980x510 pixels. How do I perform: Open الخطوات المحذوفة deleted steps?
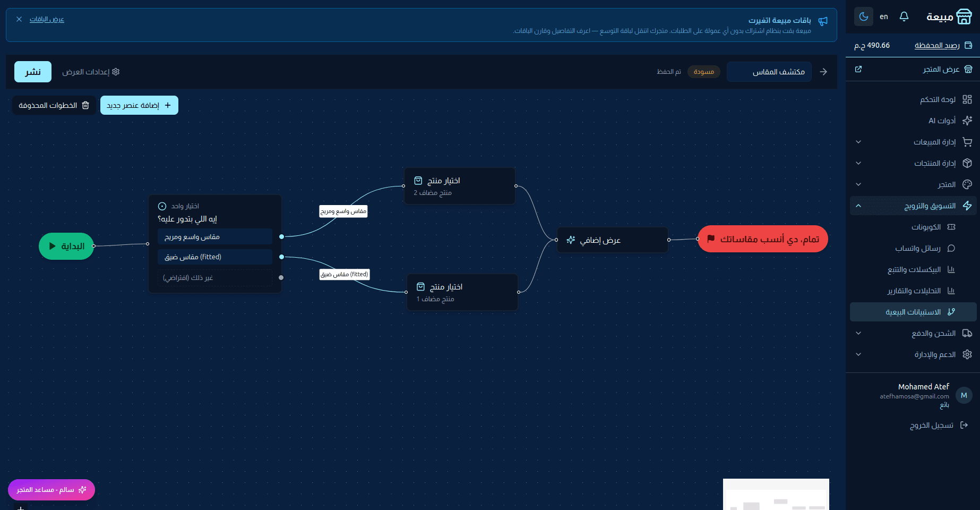click(54, 105)
